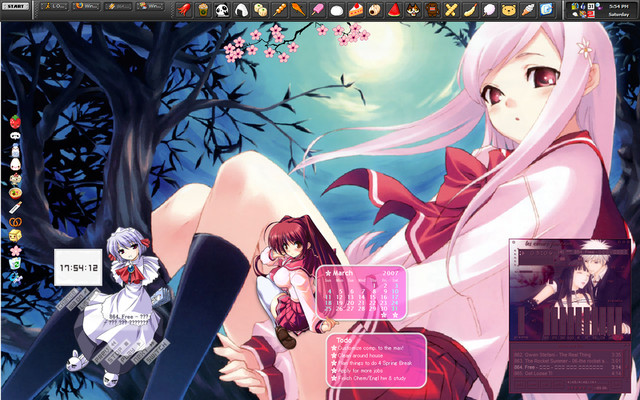Launch the red rocket icon in top dock
The width and height of the screenshot is (640, 400).
[184, 9]
